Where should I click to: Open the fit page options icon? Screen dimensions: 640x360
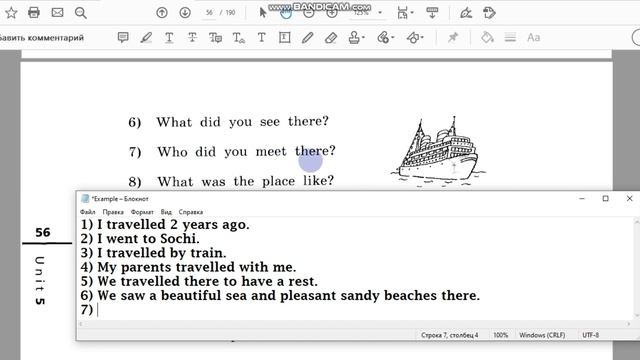(405, 13)
